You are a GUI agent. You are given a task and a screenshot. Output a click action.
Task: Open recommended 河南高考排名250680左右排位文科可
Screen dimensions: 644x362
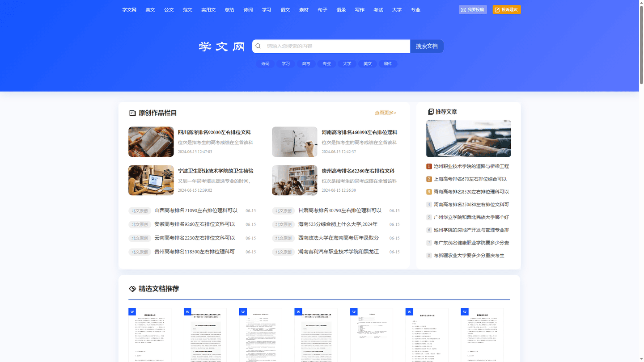(x=471, y=205)
